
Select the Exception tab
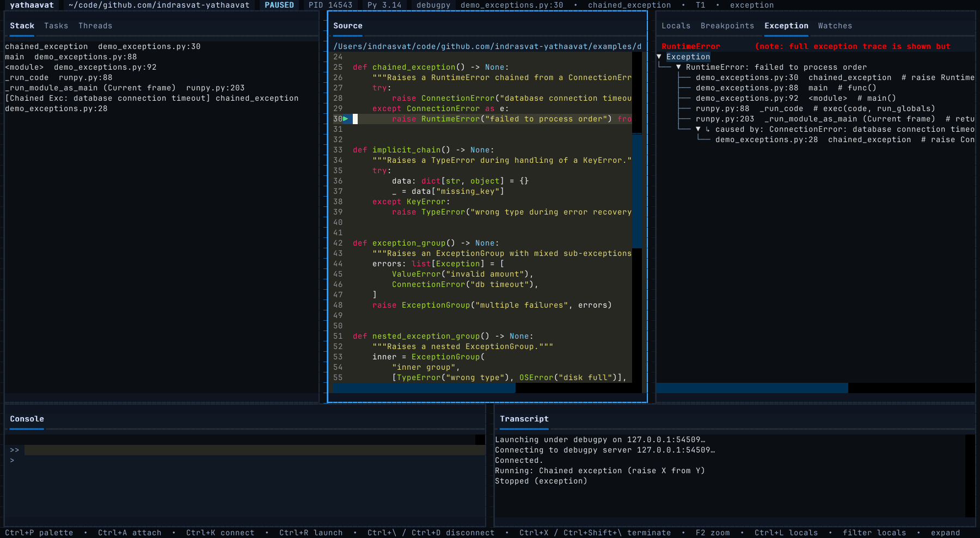click(786, 26)
